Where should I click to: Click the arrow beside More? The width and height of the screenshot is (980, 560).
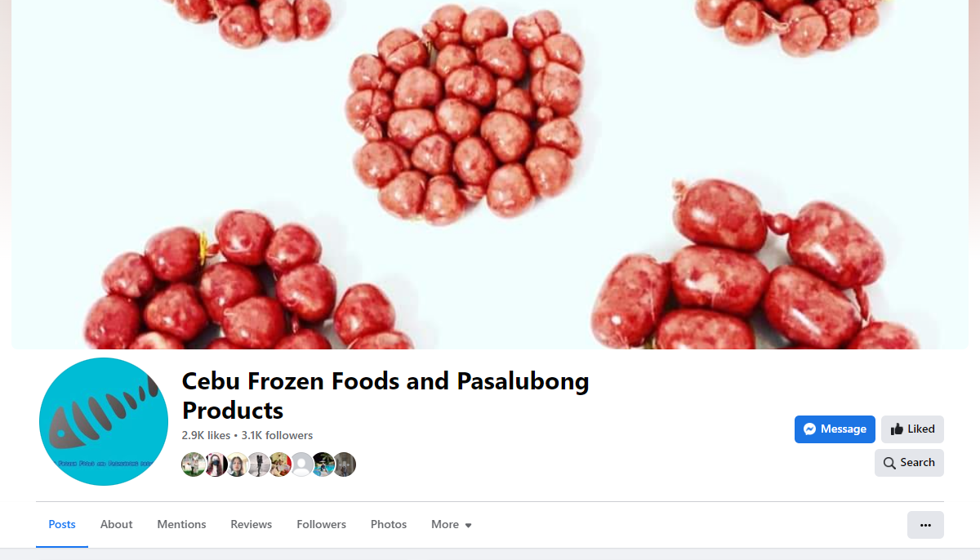point(468,526)
